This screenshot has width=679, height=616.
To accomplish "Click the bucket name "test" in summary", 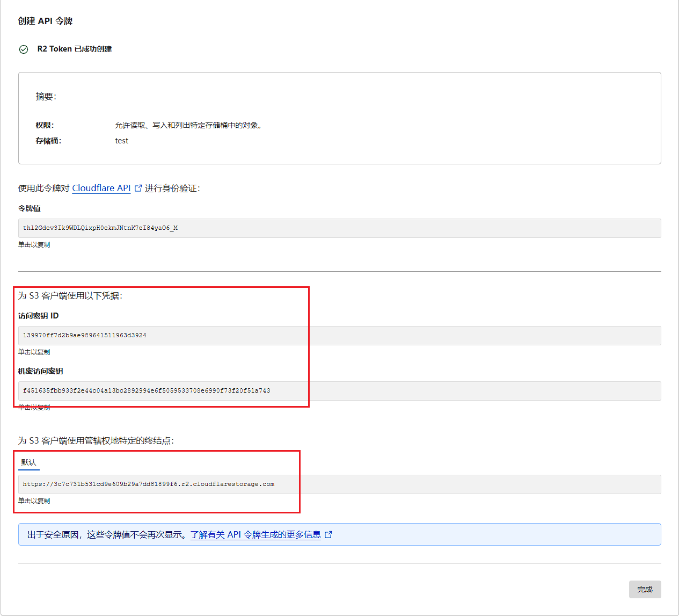I will point(122,141).
